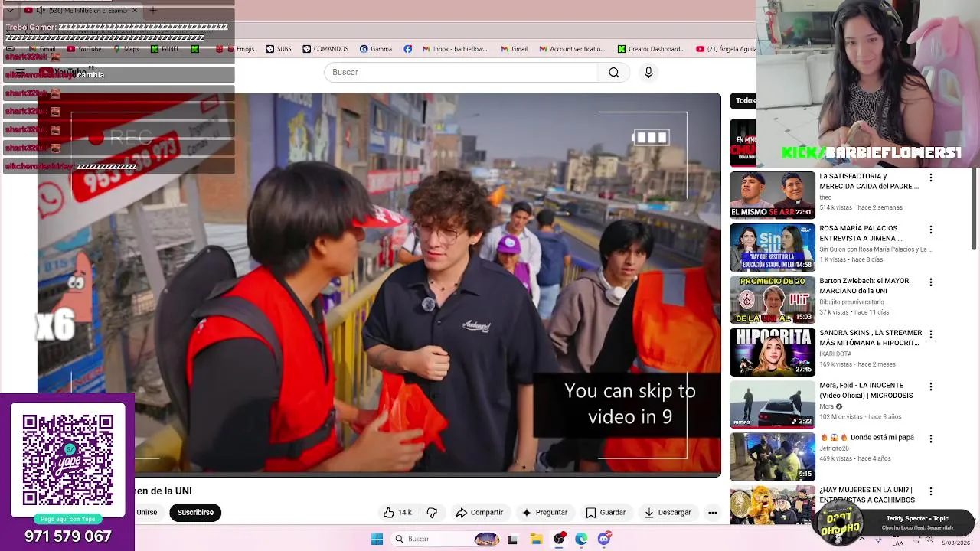Open Rosa María Palacios interview video thumbnail
The image size is (980, 551).
point(773,247)
